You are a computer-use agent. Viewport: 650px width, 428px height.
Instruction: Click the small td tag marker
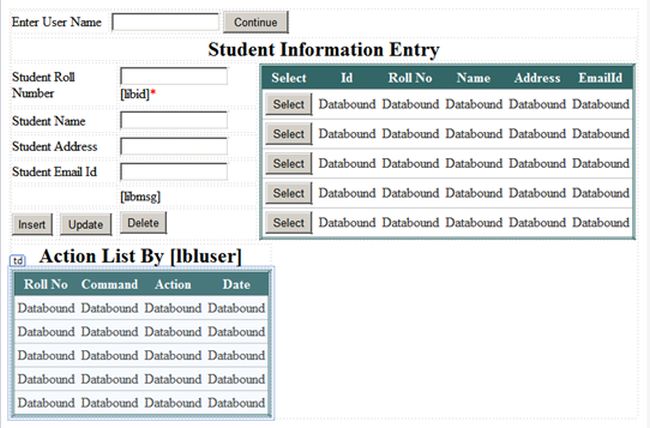click(x=17, y=260)
